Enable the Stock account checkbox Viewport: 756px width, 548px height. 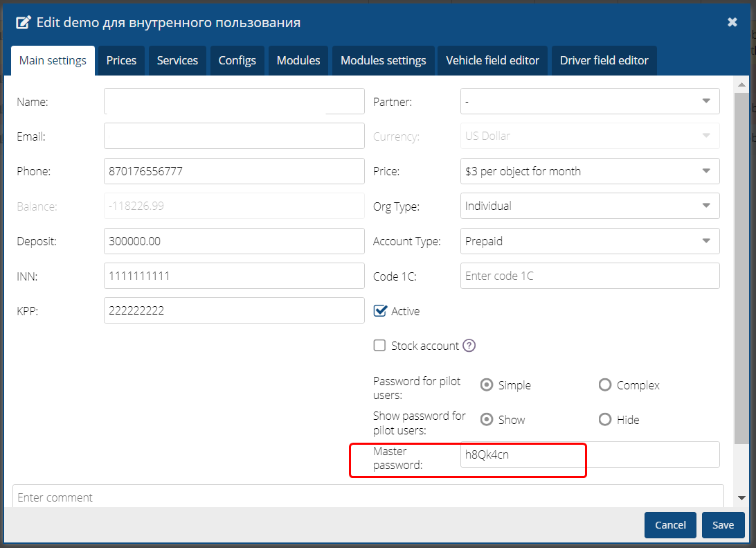coord(379,346)
